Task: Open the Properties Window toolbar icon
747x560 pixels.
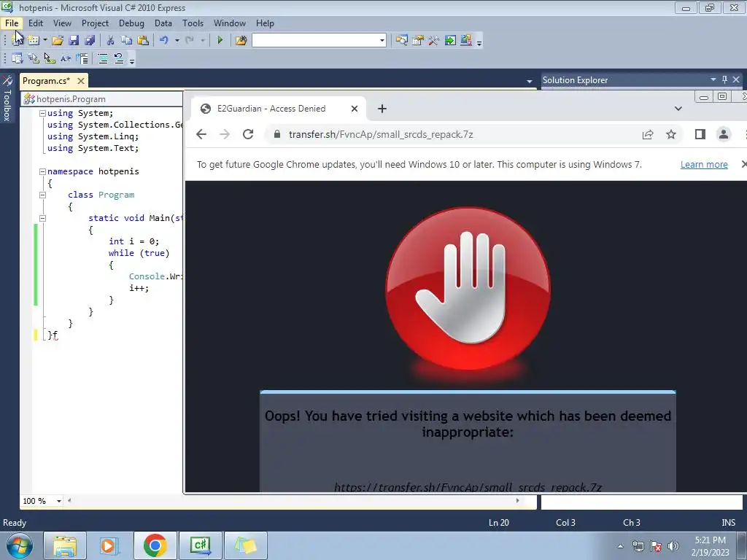Action: [418, 41]
